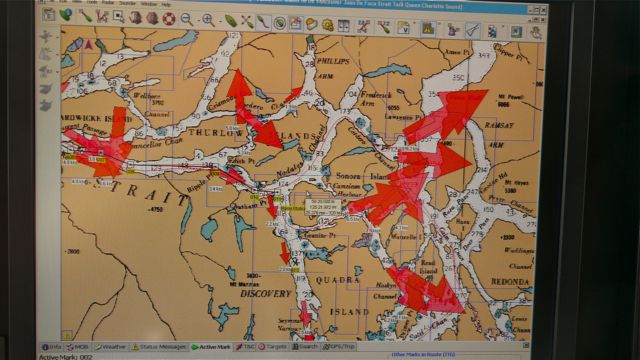Click the red-green tool with numbers icon

pyautogui.click(x=384, y=27)
